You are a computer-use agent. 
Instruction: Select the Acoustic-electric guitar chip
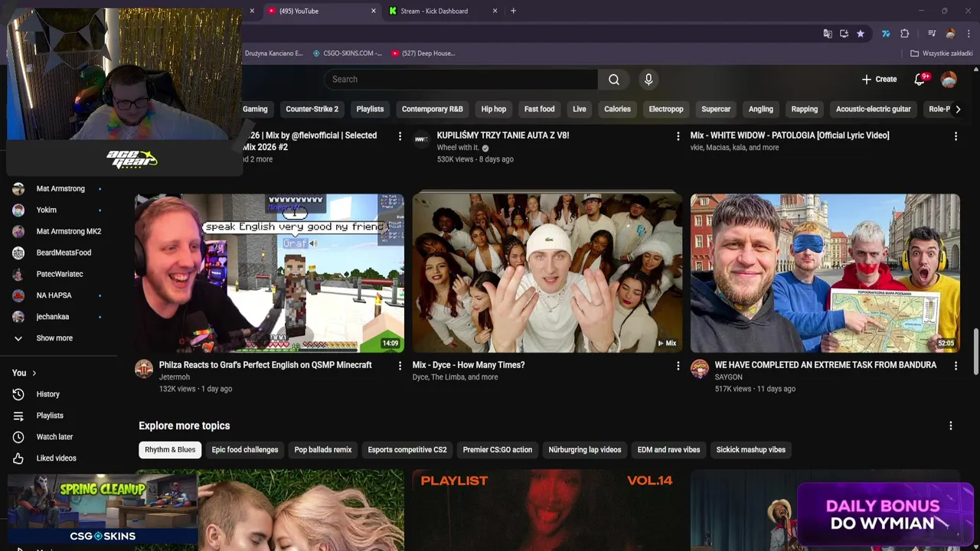874,109
